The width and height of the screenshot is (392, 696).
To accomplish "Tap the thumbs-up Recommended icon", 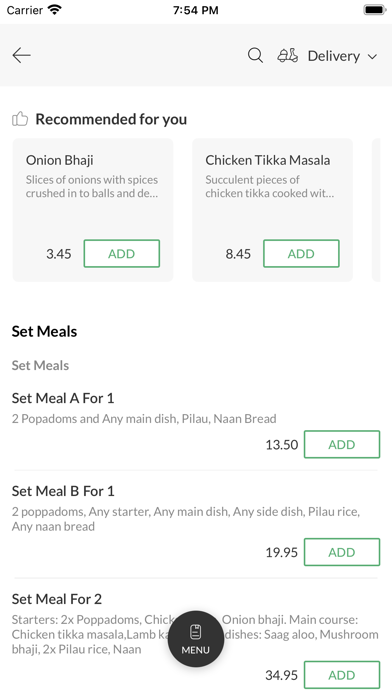I will [20, 119].
